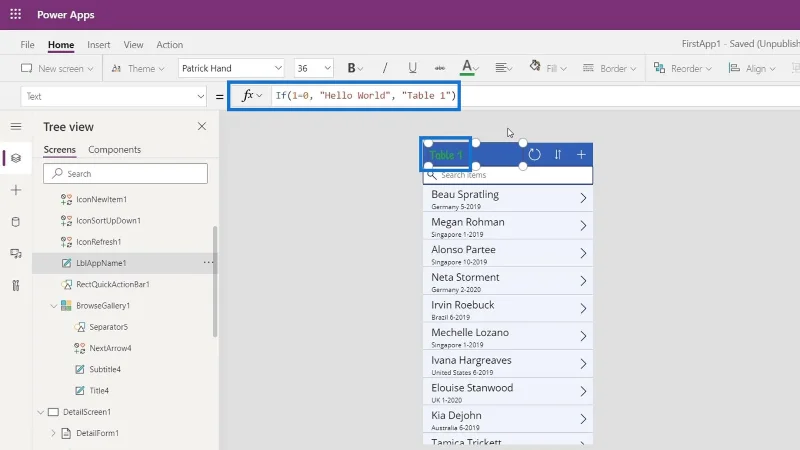The height and width of the screenshot is (450, 800).
Task: Select LblAppName1 in tree
Action: pos(101,263)
